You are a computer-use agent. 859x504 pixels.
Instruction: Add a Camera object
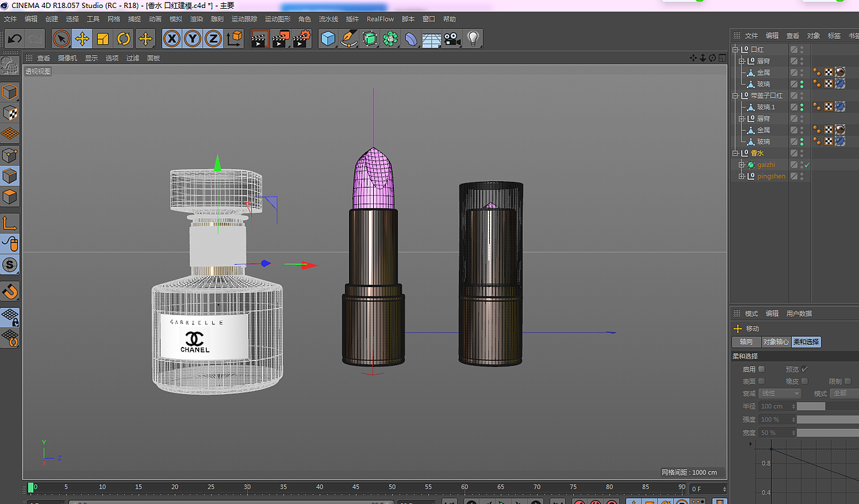pos(452,39)
